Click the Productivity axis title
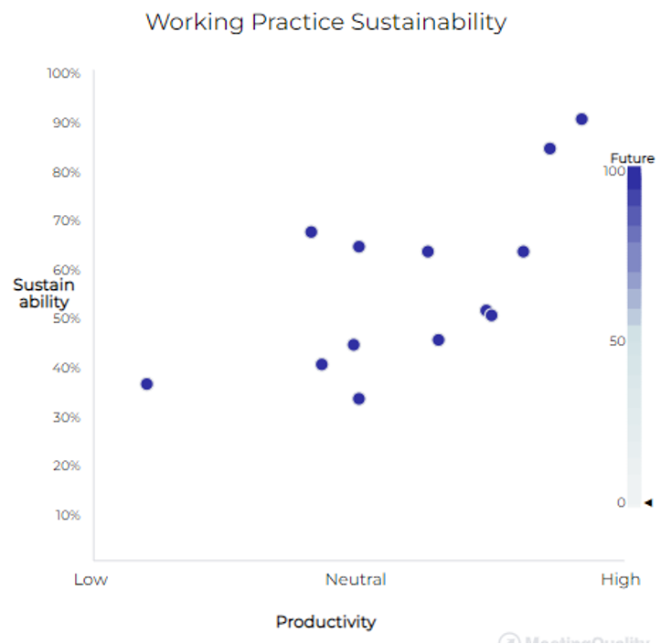The width and height of the screenshot is (671, 644). point(325,622)
